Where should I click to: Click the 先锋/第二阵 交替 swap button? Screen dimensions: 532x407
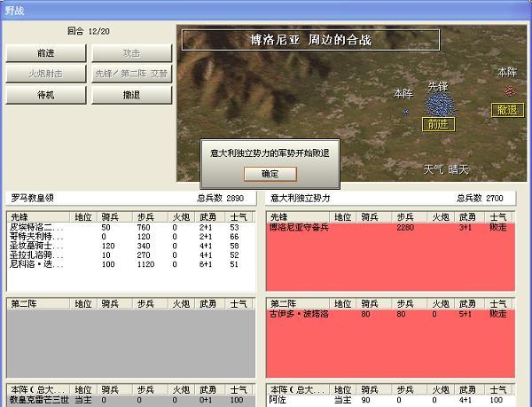[x=130, y=74]
